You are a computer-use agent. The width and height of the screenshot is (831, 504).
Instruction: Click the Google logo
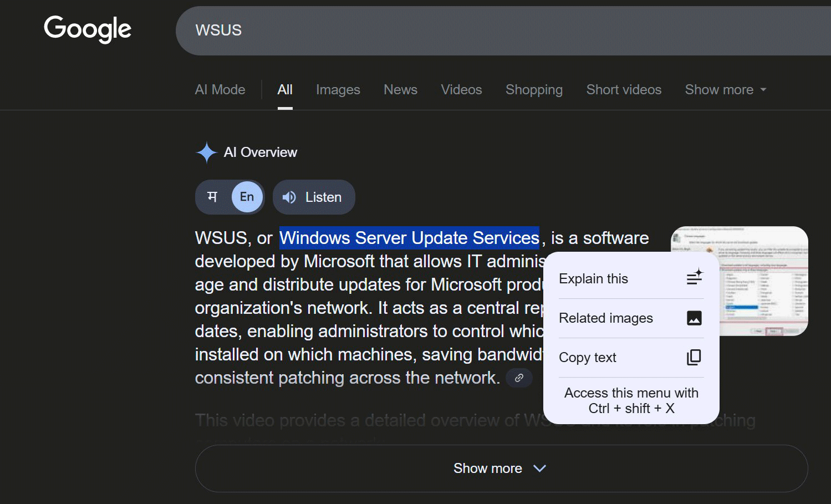[x=88, y=29]
